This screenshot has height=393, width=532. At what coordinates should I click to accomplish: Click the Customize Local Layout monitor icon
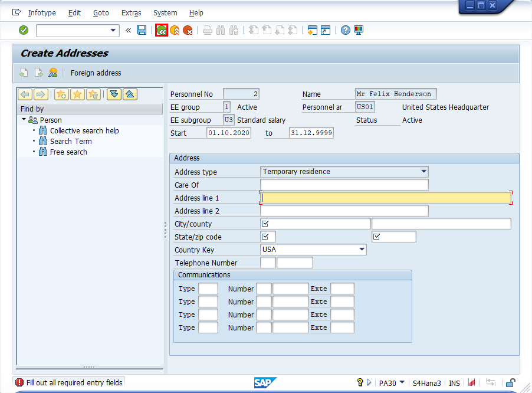(x=359, y=30)
